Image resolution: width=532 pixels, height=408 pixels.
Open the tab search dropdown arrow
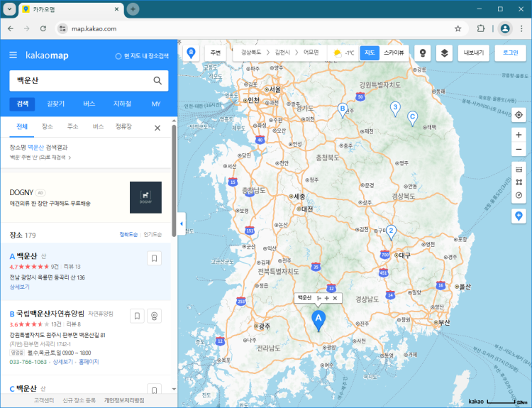click(9, 9)
